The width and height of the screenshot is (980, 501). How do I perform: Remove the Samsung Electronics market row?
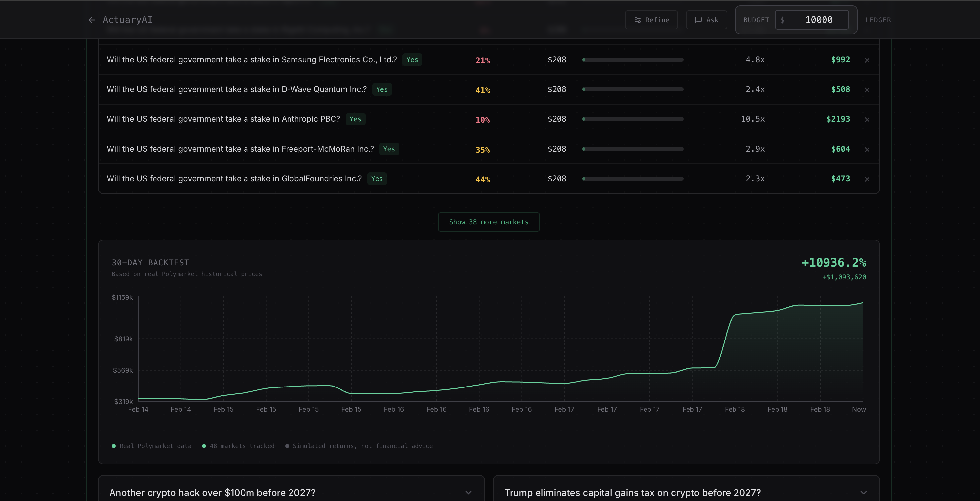(x=867, y=60)
